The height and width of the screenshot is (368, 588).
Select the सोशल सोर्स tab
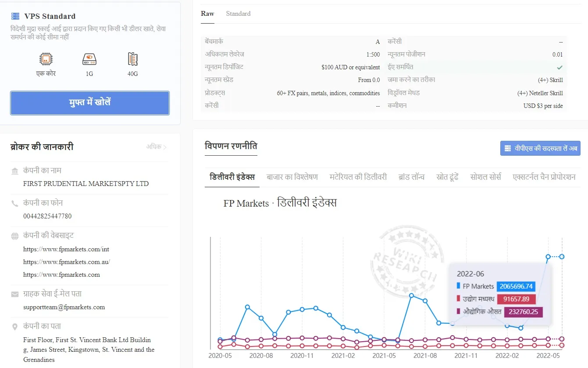pos(485,177)
